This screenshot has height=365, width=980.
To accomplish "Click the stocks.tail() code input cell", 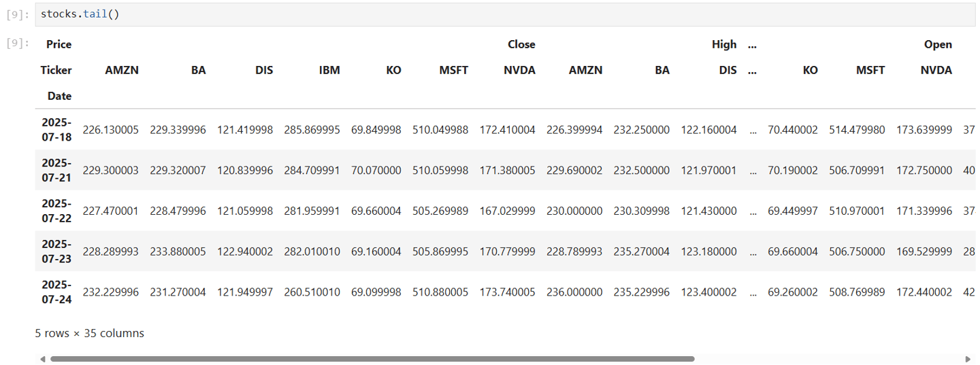I will [x=505, y=14].
